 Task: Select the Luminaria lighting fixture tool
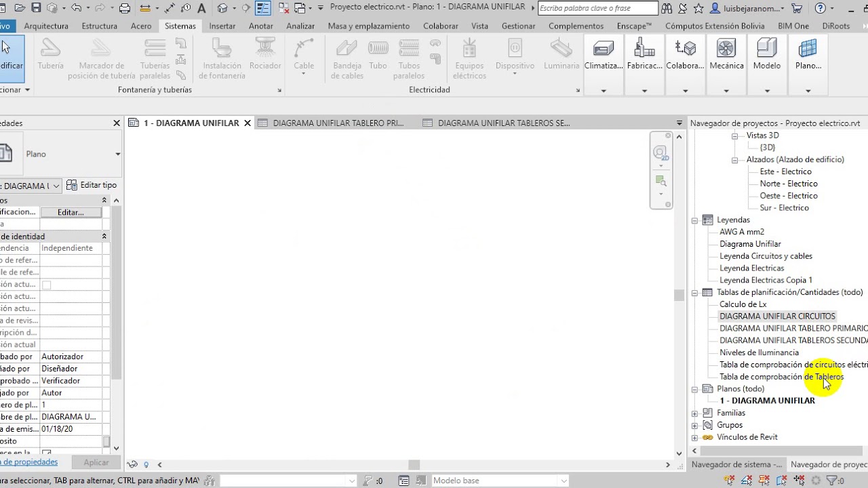click(x=561, y=54)
